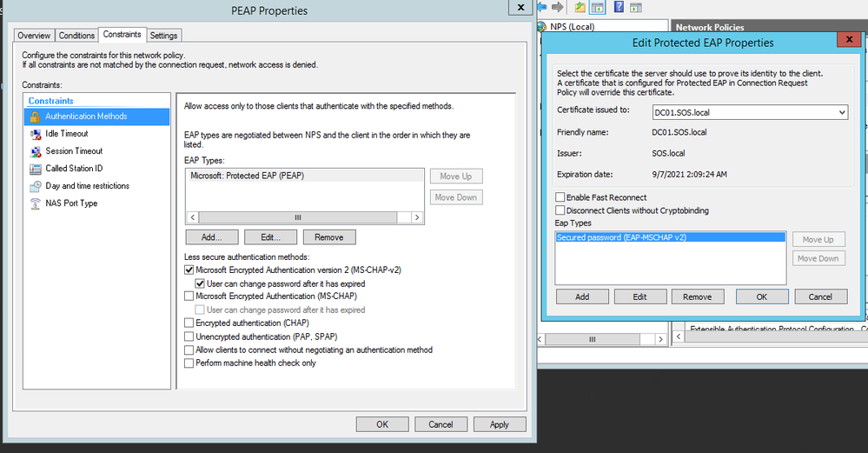Screen dimensions: 868x453
Task: Click EAP Types horizontal scrollbar thumb
Action: point(298,217)
